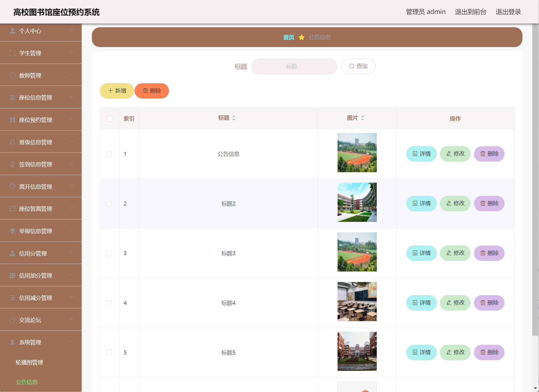The width and height of the screenshot is (539, 392).
Task: Open the 举报信息管理 menu
Action: pyautogui.click(x=41, y=231)
